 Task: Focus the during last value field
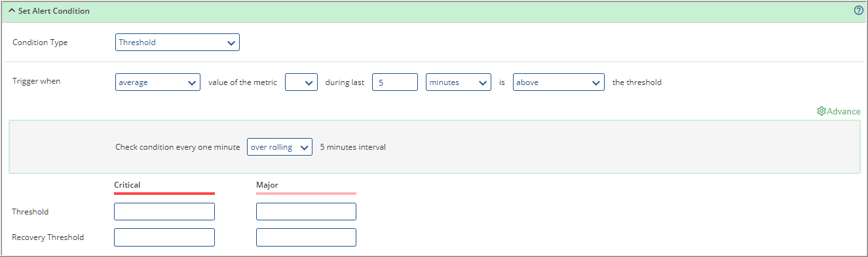coord(395,82)
